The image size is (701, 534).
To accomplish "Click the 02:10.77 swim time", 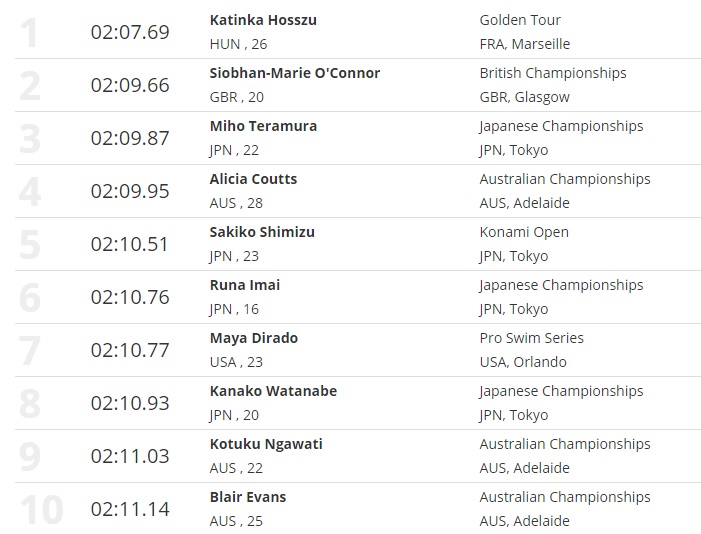I will pyautogui.click(x=130, y=350).
